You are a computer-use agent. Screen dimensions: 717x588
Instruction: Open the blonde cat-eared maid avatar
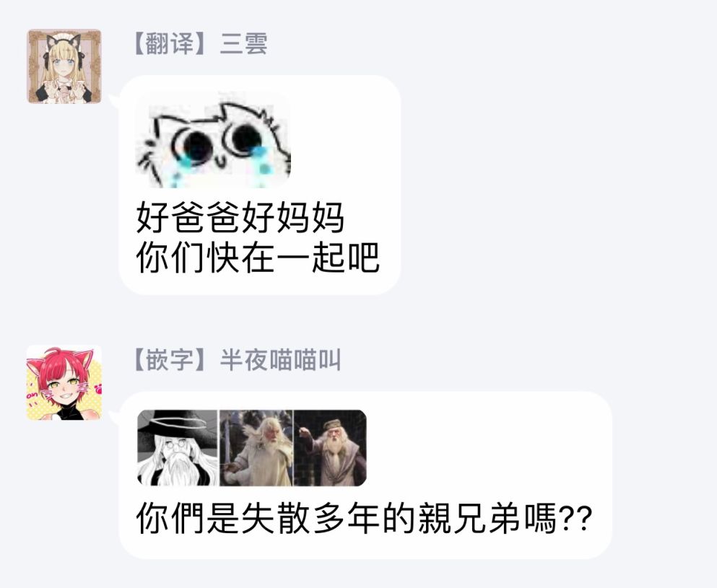click(x=64, y=66)
